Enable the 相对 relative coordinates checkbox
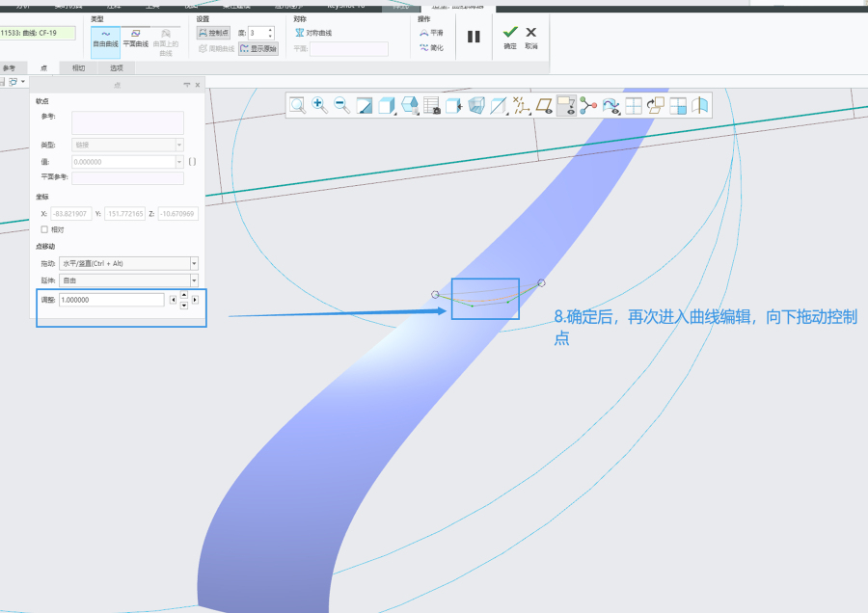The image size is (868, 613). coord(44,229)
